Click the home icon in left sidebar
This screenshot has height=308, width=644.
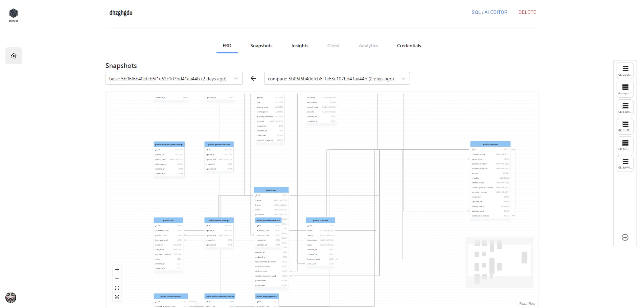14,56
